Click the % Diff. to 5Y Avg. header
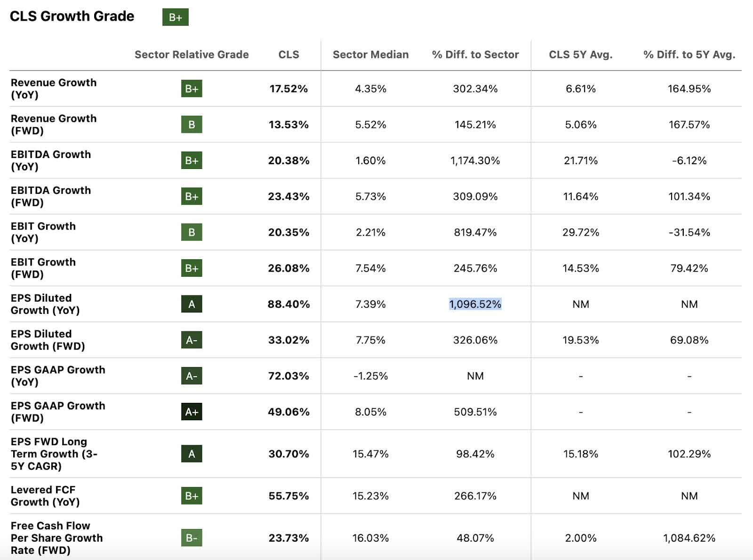The width and height of the screenshot is (753, 560). (x=689, y=55)
